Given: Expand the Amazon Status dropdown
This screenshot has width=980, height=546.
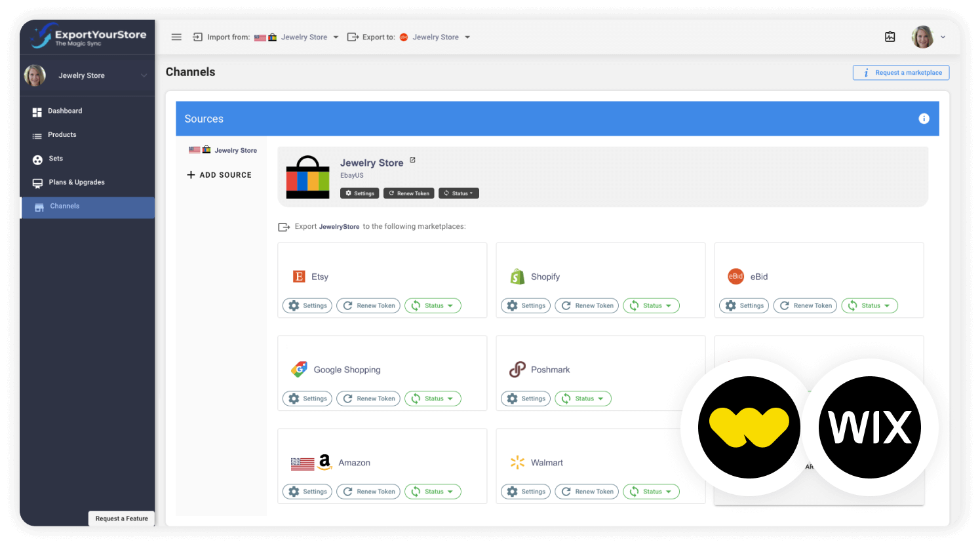Looking at the screenshot, I should 433,491.
